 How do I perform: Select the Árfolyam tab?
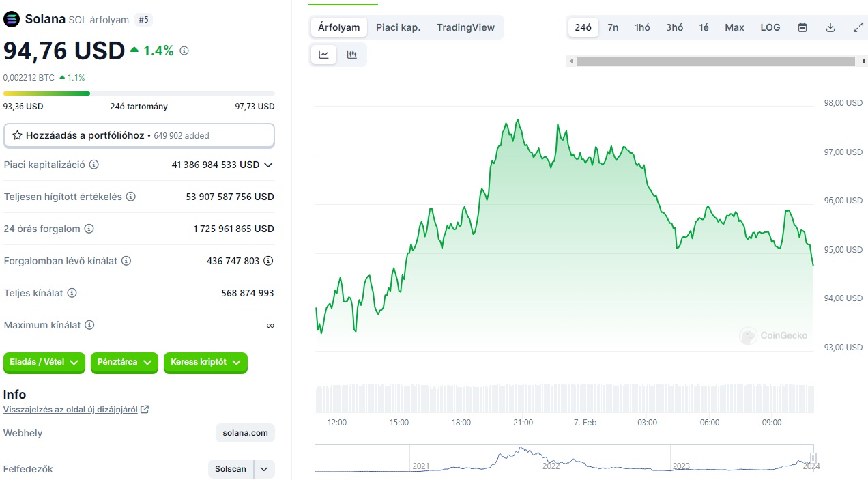point(339,27)
